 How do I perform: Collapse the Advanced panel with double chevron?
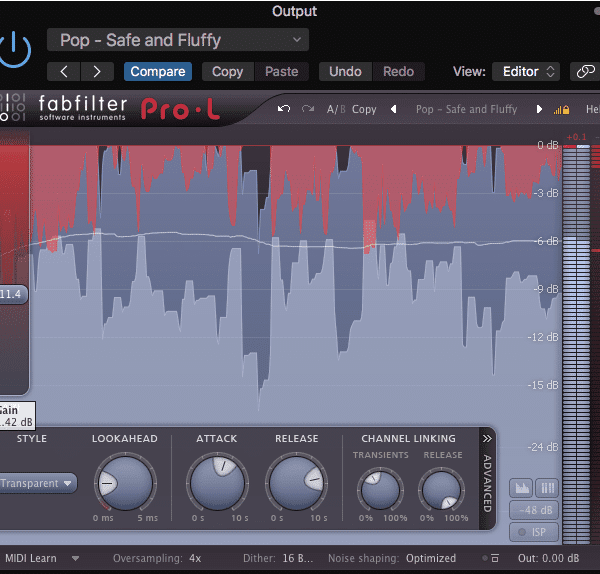[487, 439]
